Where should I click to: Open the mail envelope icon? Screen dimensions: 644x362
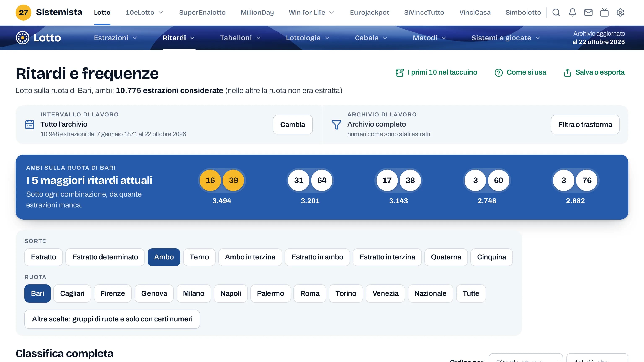coord(588,13)
